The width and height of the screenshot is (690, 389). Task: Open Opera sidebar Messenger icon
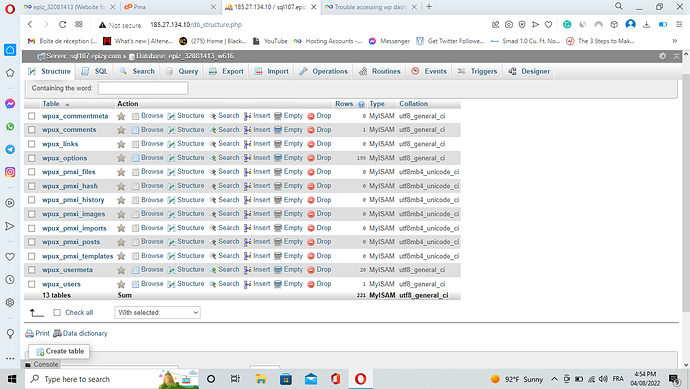(10, 104)
